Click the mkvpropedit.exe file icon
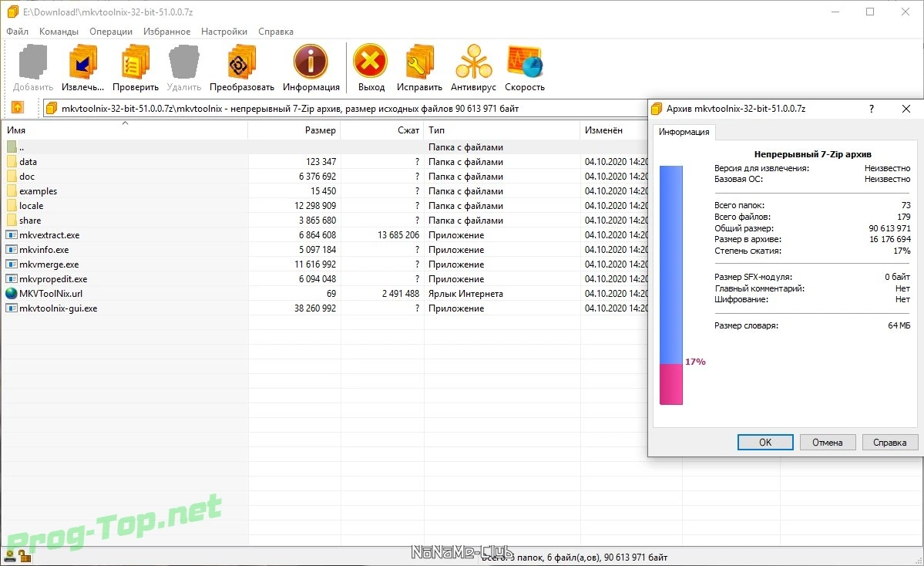 coord(12,279)
